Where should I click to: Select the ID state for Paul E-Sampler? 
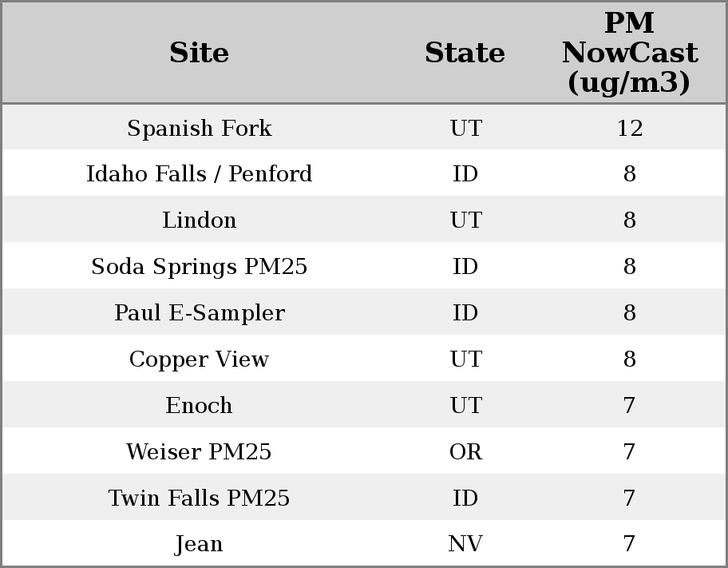465,313
